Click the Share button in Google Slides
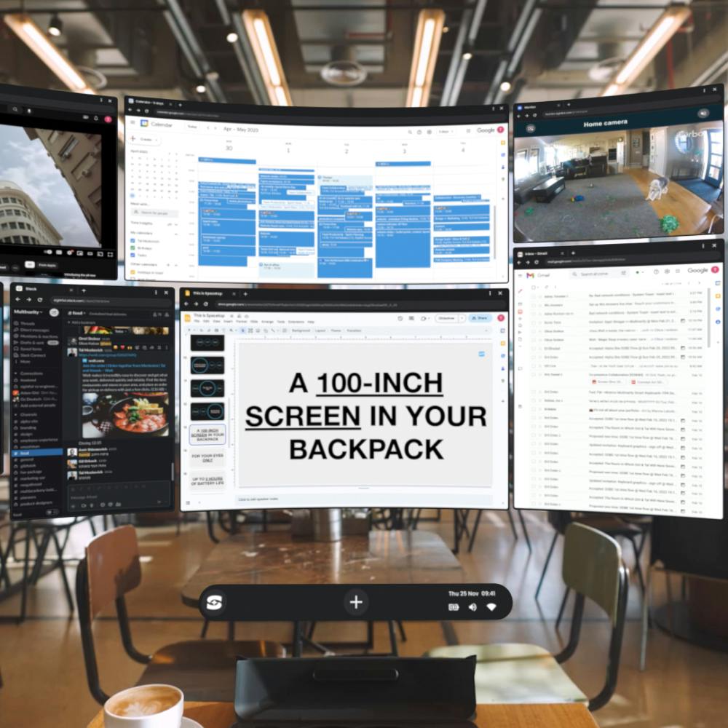The height and width of the screenshot is (728, 728). point(480,319)
